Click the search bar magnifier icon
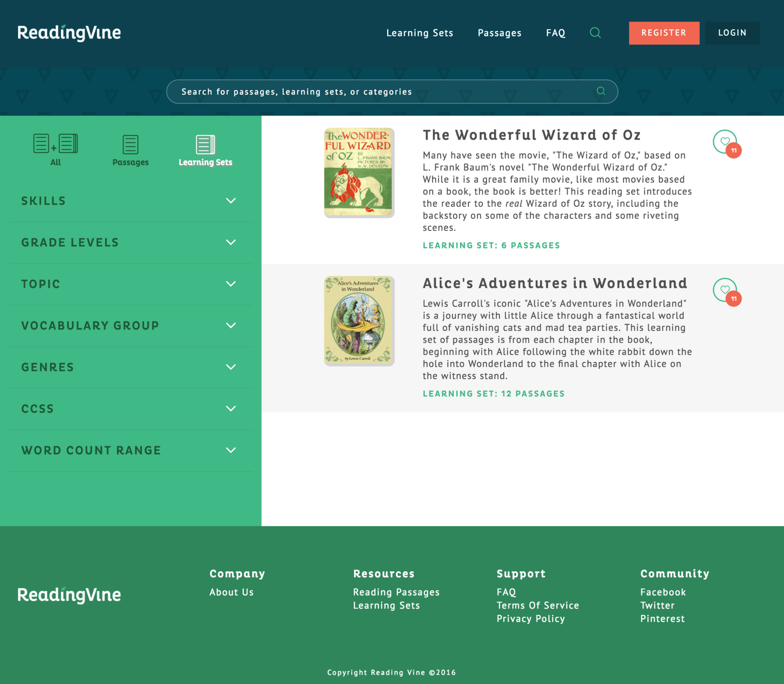The height and width of the screenshot is (684, 784). tap(601, 91)
